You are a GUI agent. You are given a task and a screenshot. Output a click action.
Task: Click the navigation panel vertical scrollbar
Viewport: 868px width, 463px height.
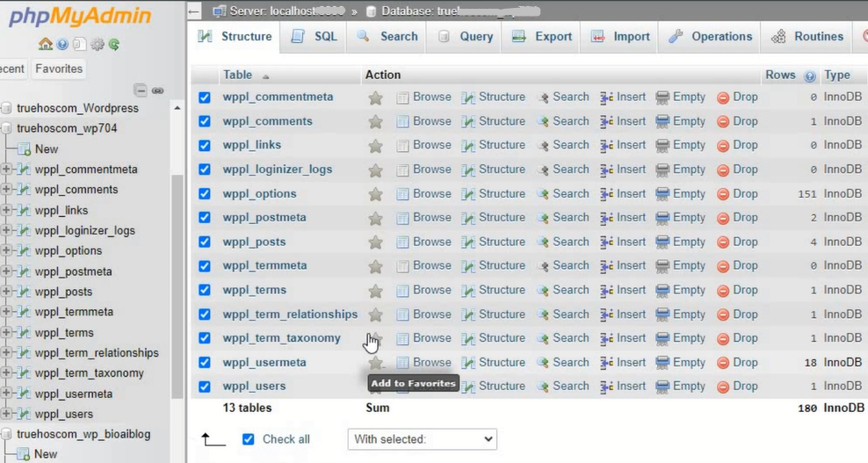pyautogui.click(x=177, y=286)
